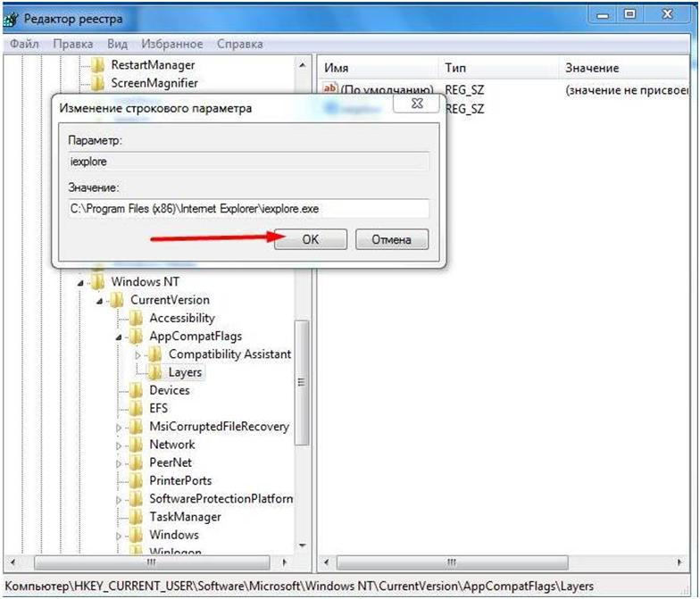Open the Избранное menu
The image size is (700, 599).
coord(171,44)
